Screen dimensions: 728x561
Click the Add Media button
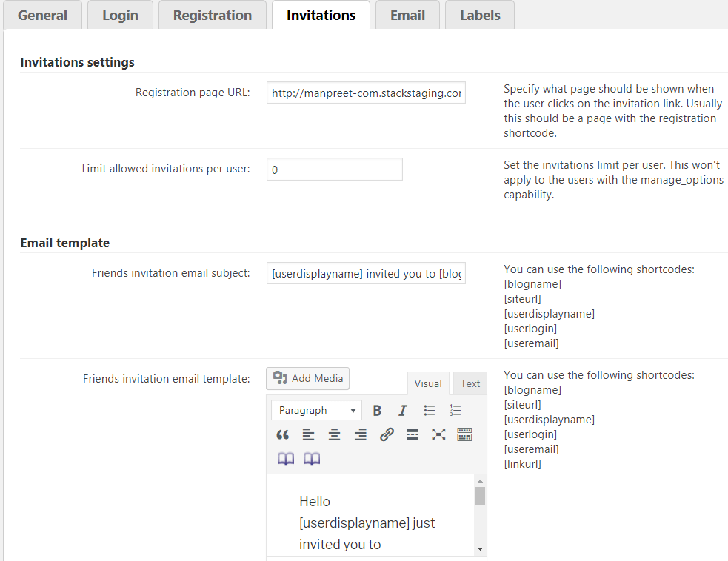coord(308,378)
